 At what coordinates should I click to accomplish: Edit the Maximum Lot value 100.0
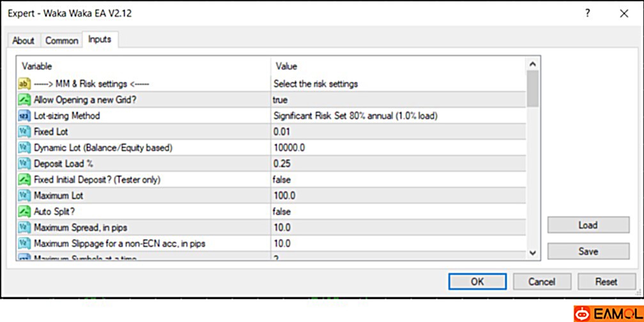coord(399,195)
